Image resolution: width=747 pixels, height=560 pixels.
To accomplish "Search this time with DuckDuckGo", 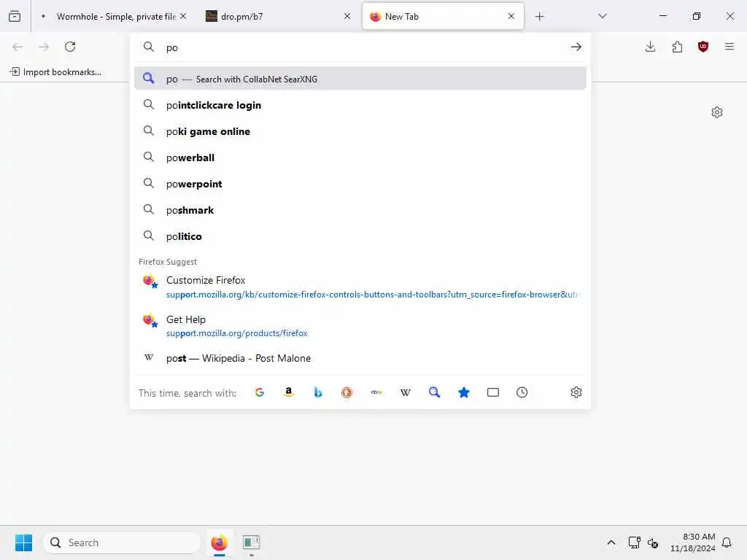I will click(x=347, y=392).
